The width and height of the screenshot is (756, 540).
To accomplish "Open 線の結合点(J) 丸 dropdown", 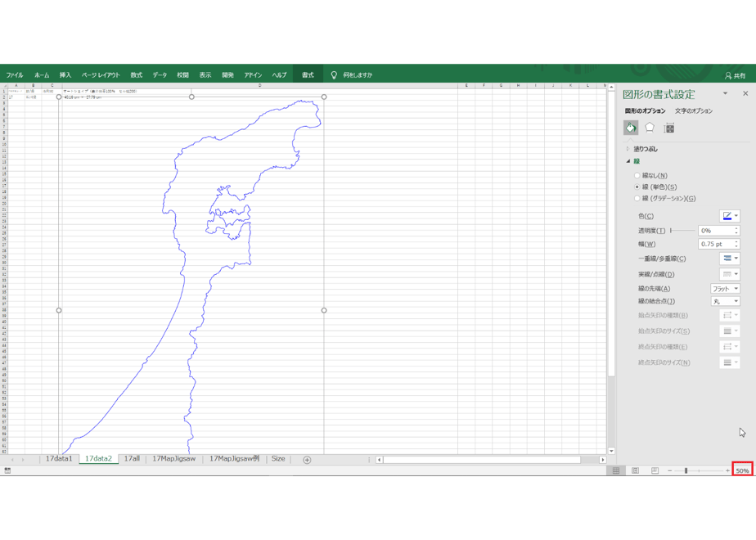I will pos(725,301).
